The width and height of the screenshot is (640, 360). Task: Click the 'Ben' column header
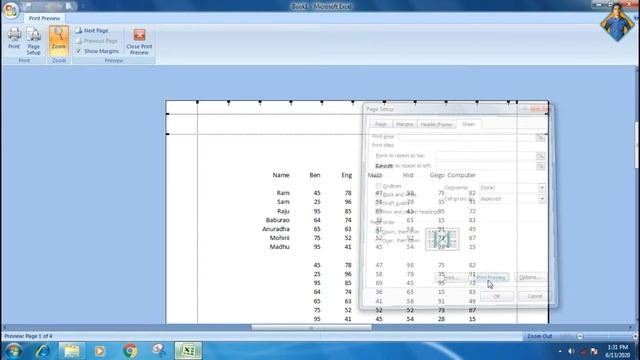[315, 175]
